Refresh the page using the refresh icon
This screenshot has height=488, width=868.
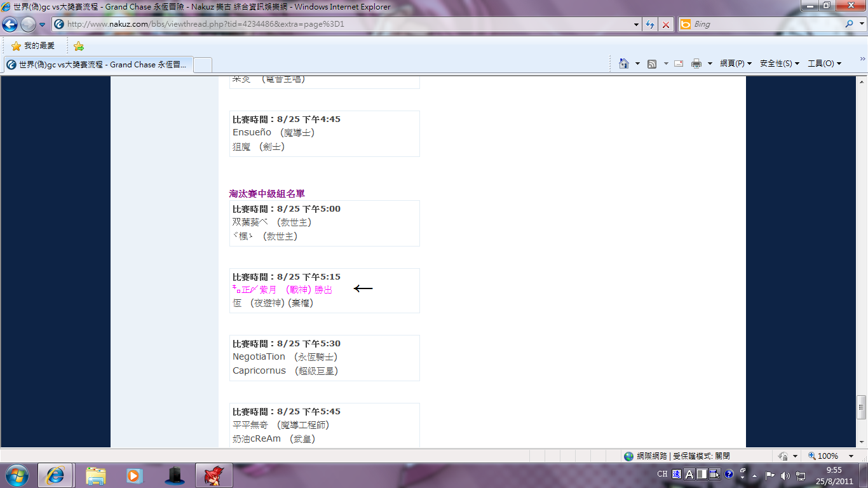pyautogui.click(x=650, y=24)
